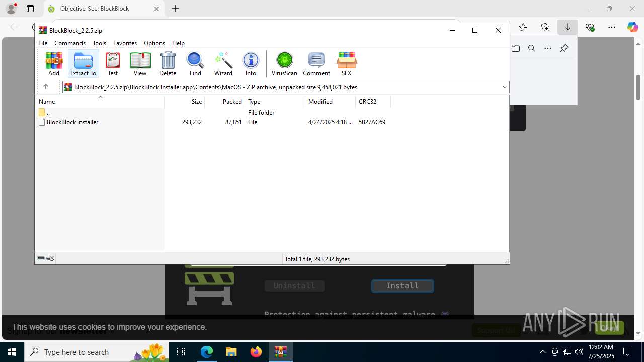The image size is (644, 362).
Task: Sort by the Type column header
Action: [x=275, y=101]
